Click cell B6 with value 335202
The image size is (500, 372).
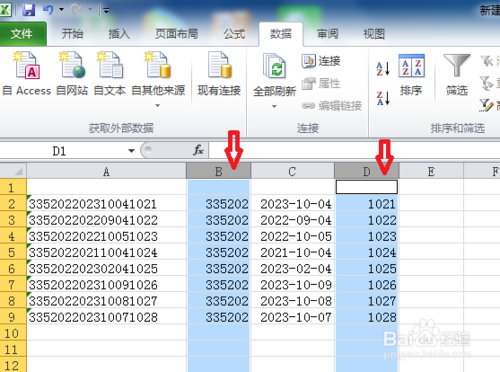point(218,269)
